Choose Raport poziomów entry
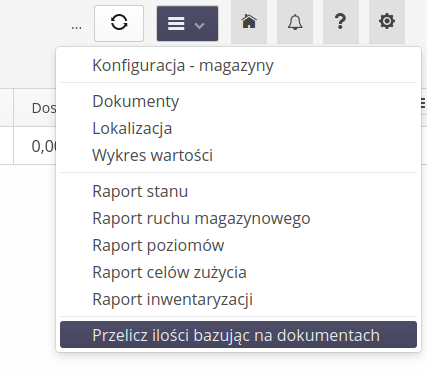This screenshot has width=427, height=379. pyautogui.click(x=238, y=245)
